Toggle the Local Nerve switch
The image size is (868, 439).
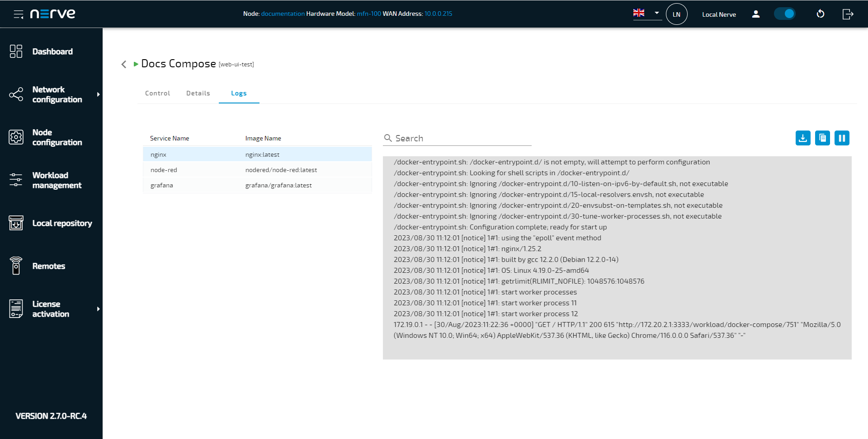(785, 14)
